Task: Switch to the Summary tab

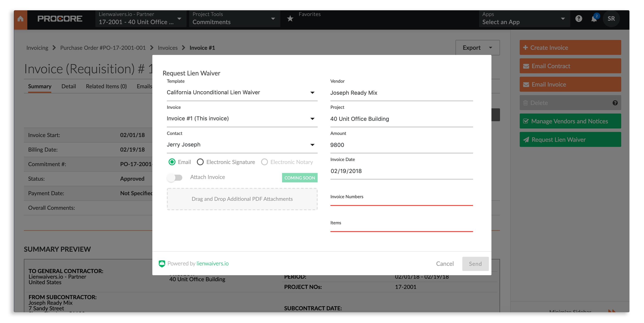Action: point(40,86)
